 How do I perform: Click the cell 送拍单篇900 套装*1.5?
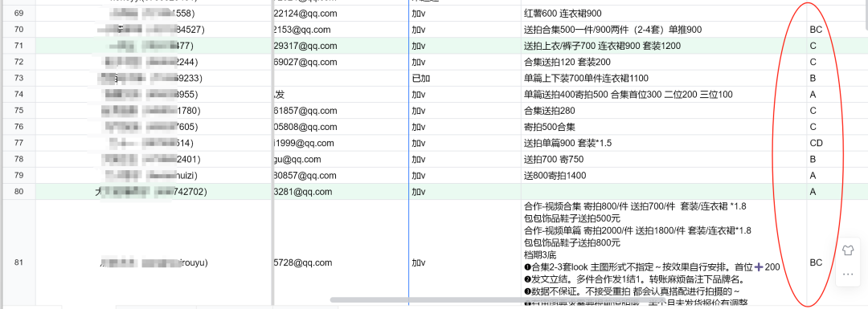(x=663, y=143)
